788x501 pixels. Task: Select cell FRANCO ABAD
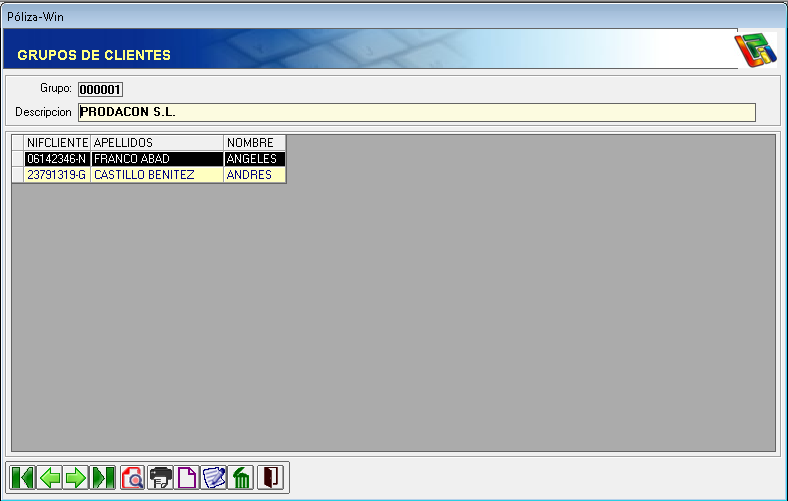(157, 159)
